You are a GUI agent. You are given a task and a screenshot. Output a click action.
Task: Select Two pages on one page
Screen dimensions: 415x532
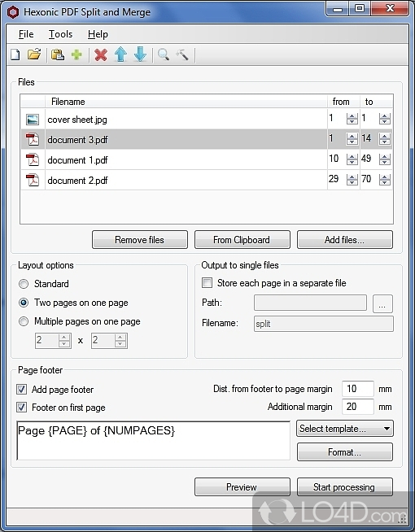pos(24,303)
